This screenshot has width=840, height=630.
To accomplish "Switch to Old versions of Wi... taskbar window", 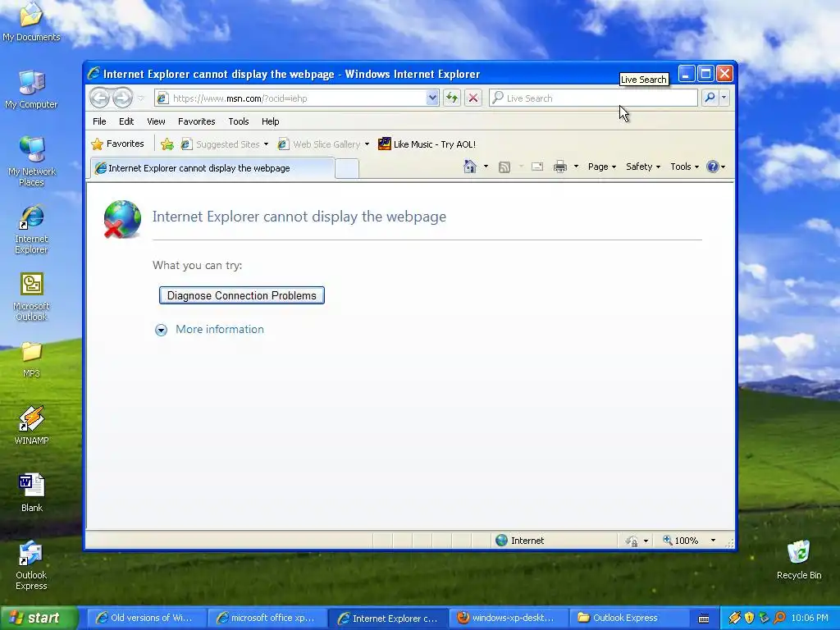I will coord(146,618).
